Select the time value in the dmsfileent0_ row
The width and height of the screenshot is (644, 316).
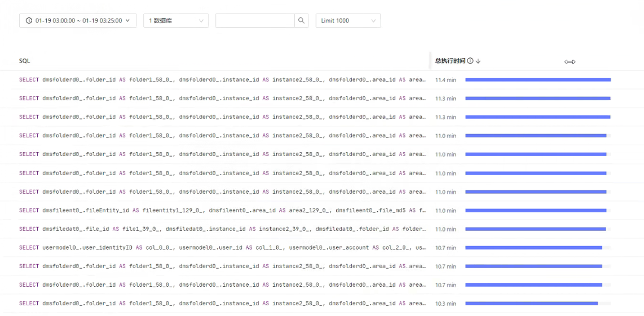(x=445, y=211)
